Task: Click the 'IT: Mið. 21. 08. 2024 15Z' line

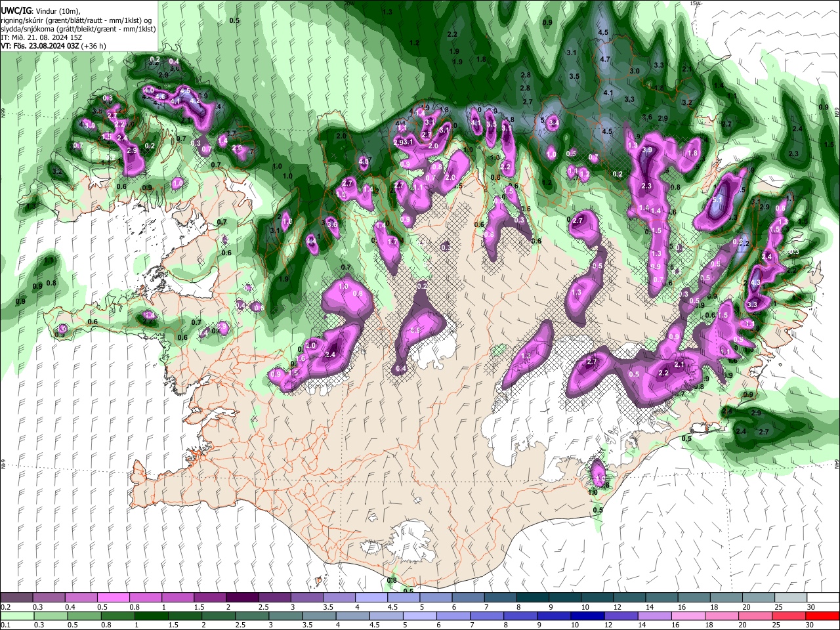Action: tap(41, 37)
